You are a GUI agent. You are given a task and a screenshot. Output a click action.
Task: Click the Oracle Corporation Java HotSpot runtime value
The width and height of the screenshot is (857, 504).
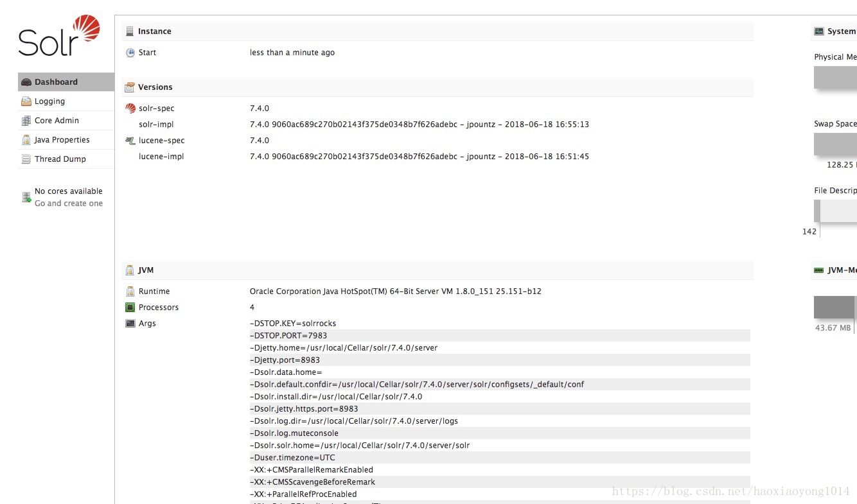tap(396, 291)
